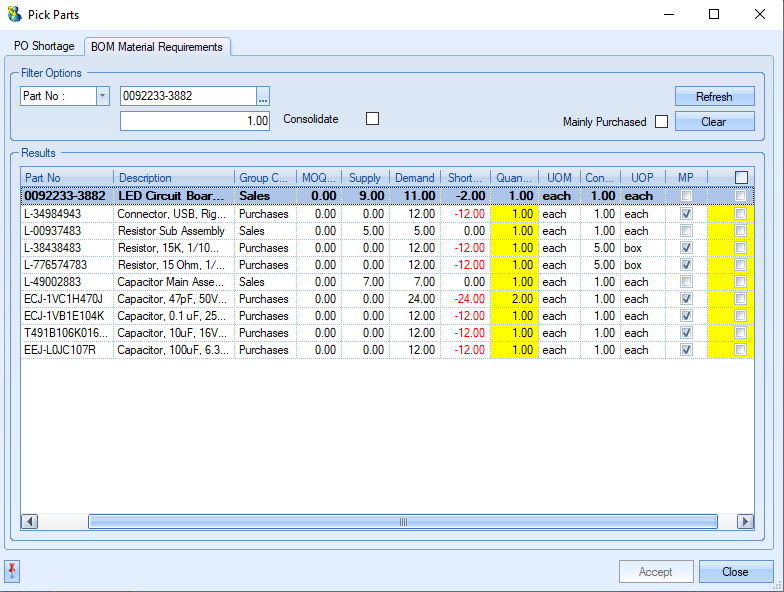Sort results by Demand column header
The height and width of the screenshot is (592, 784).
pyautogui.click(x=415, y=178)
